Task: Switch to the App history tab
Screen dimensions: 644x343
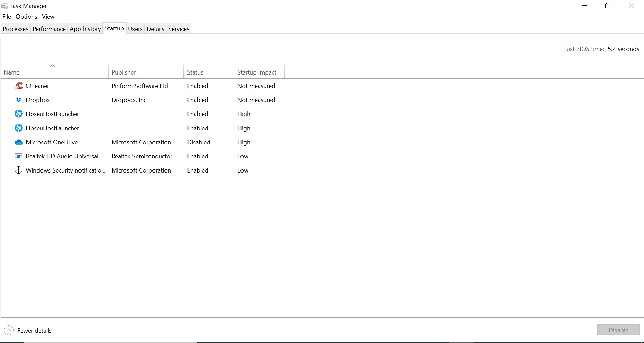Action: click(x=85, y=29)
